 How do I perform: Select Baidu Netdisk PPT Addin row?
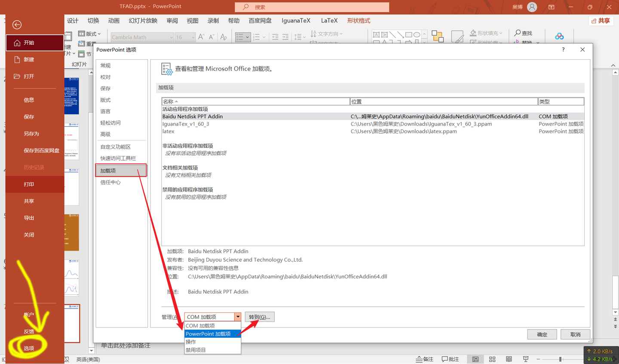[373, 116]
